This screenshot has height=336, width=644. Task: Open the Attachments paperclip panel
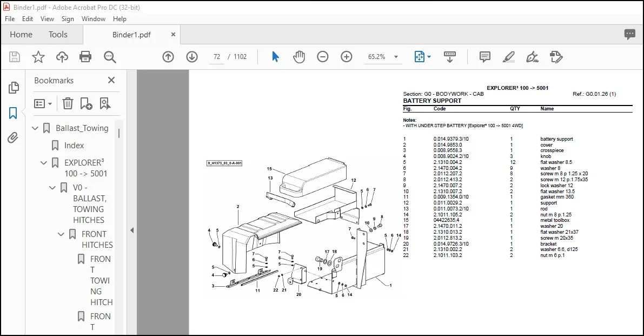pos(13,137)
